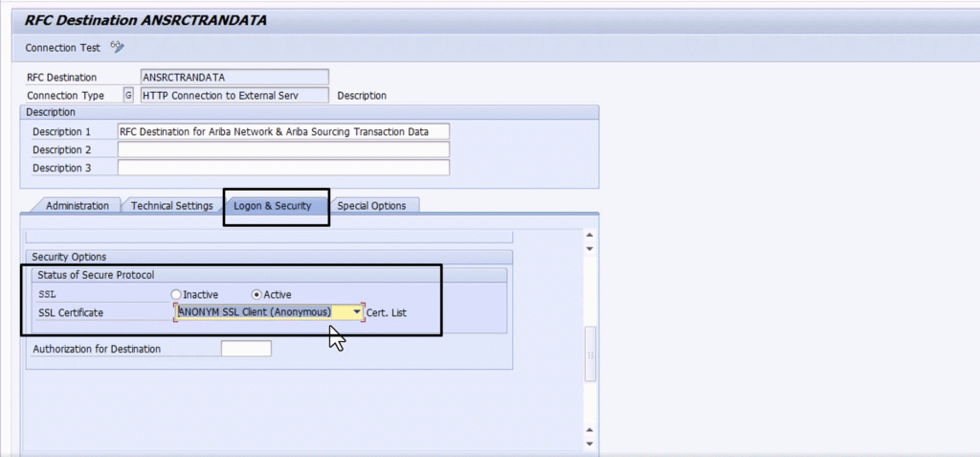
Task: Click the Connection Type G field
Action: [x=128, y=95]
